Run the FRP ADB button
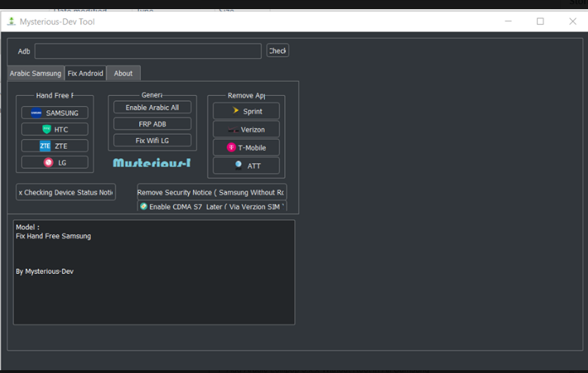 152,124
